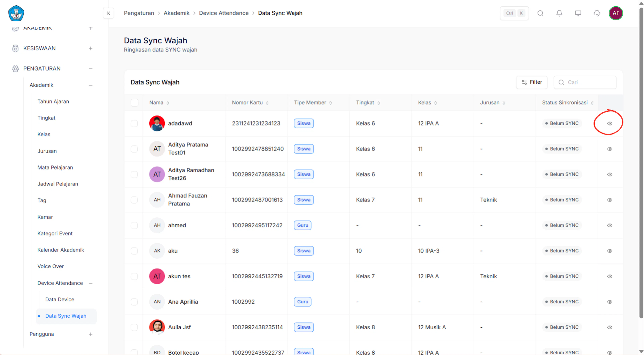Image resolution: width=644 pixels, height=355 pixels.
Task: View details for aku row
Action: [x=609, y=251]
